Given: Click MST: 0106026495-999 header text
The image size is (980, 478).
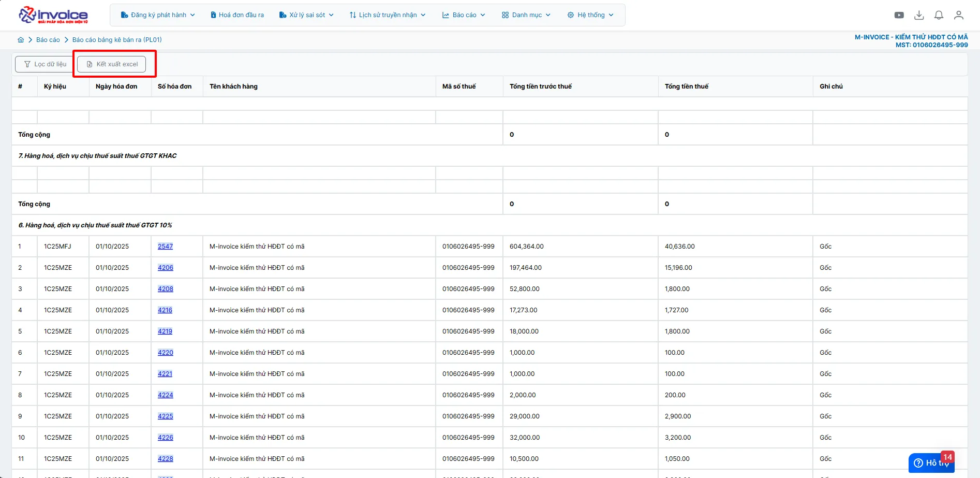Looking at the screenshot, I should 931,45.
